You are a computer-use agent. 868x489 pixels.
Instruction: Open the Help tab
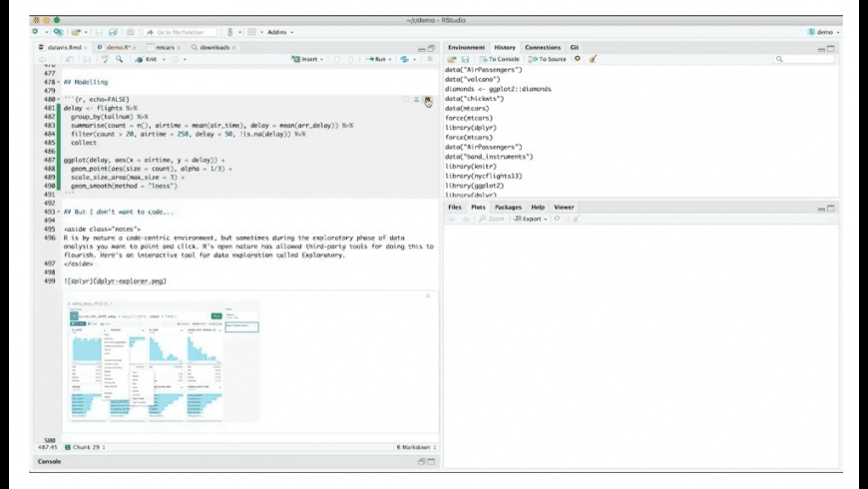click(x=538, y=208)
